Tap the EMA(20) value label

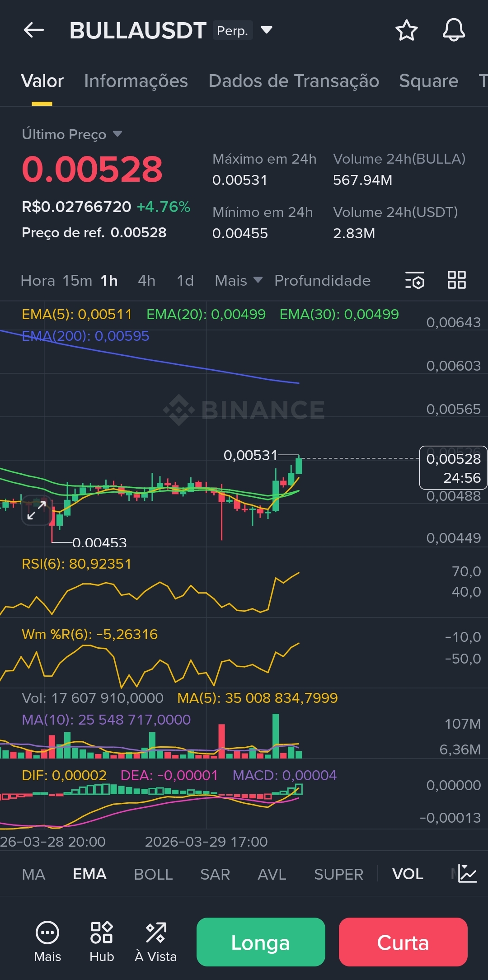tap(206, 314)
